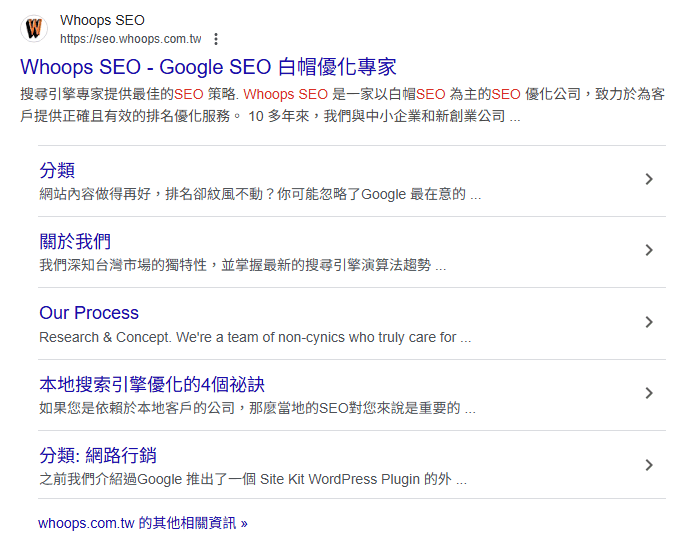Viewport: 681px width, 548px height.
Task: Click the Research & Concept description text
Action: tap(255, 337)
